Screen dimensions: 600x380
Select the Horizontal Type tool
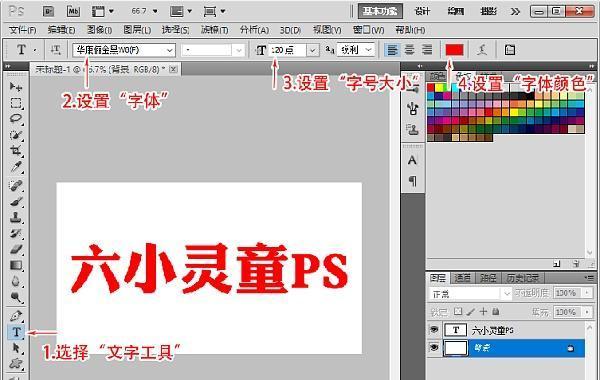[x=16, y=332]
